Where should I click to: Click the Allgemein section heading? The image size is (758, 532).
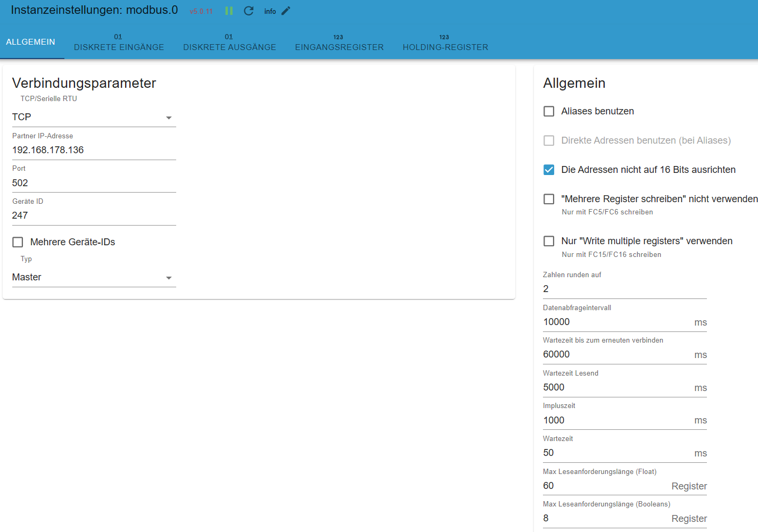[574, 83]
